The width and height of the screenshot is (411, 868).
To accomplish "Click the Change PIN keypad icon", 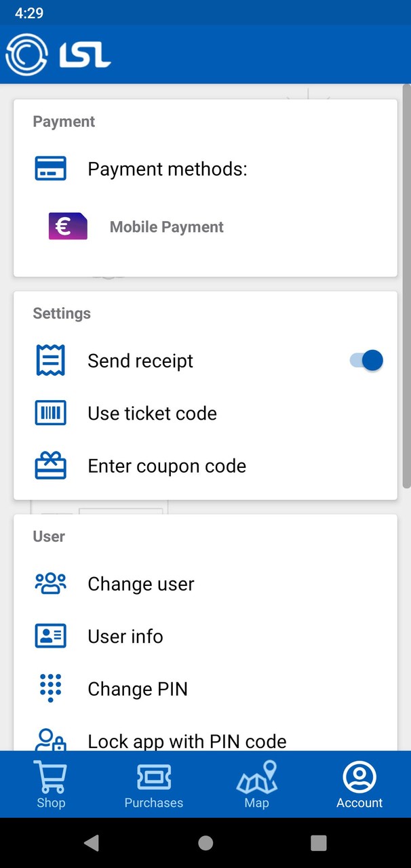I will (51, 688).
